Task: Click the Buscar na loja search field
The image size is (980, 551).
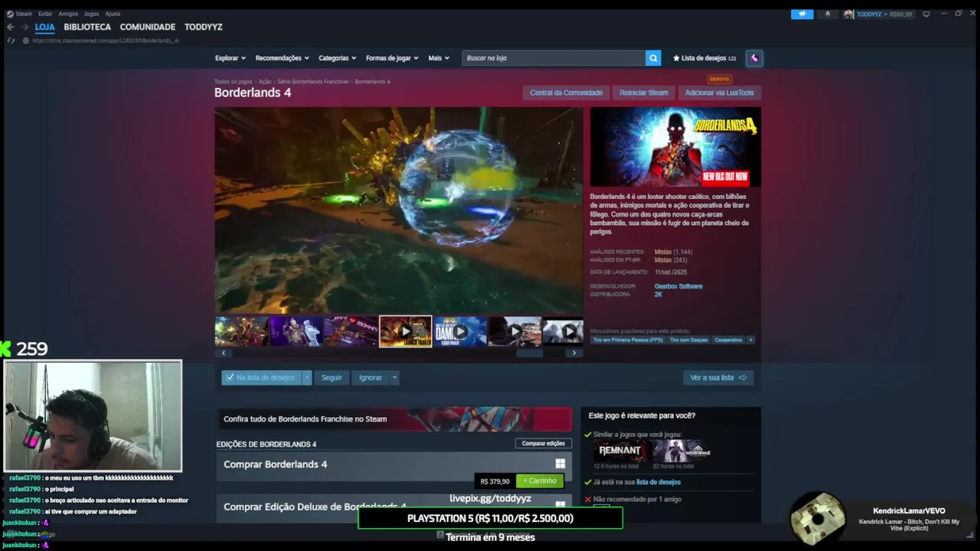Action: tap(554, 58)
